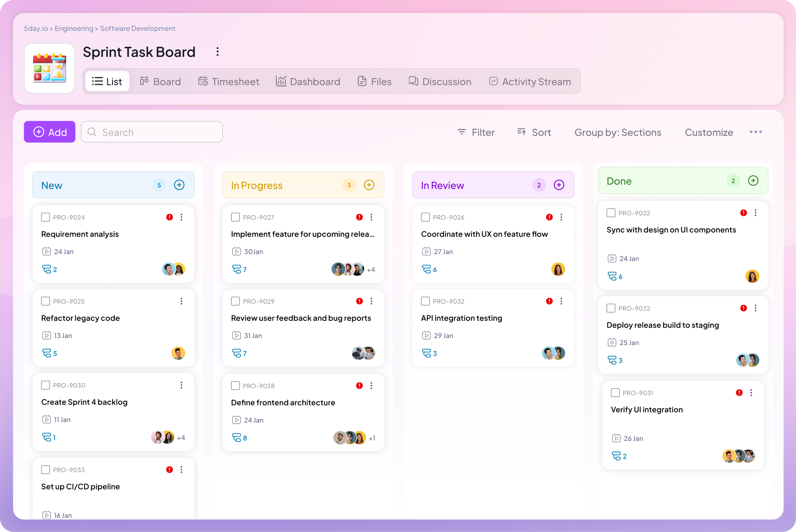Check the checkbox on PRO-9027
This screenshot has height=532, width=796.
click(x=235, y=217)
